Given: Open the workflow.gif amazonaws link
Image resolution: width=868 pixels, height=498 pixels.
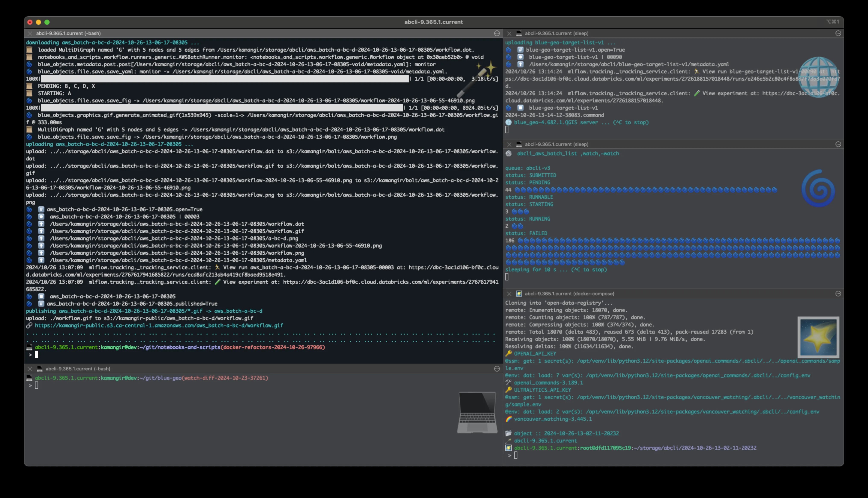Looking at the screenshot, I should click(159, 325).
